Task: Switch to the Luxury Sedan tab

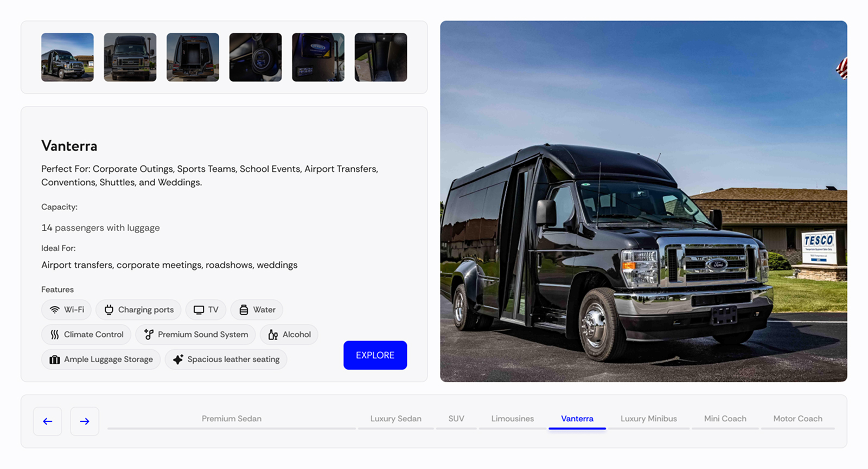Action: [x=396, y=419]
